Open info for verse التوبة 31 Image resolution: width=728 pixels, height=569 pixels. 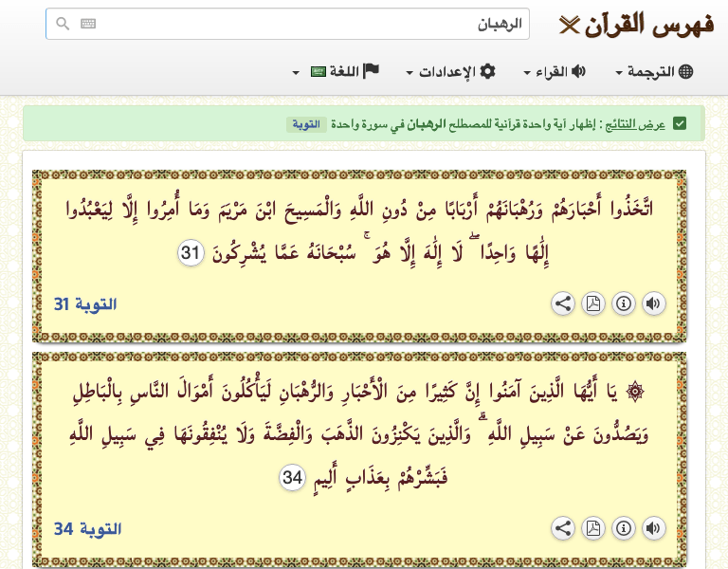[624, 303]
